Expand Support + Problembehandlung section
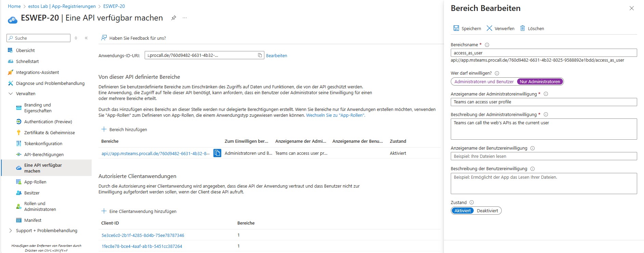The image size is (644, 253). click(11, 230)
